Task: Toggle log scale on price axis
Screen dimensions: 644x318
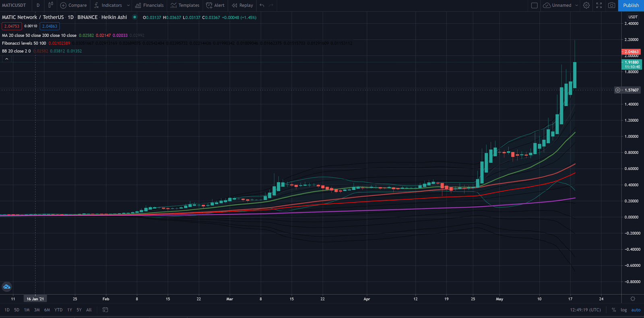Action: click(x=623, y=310)
